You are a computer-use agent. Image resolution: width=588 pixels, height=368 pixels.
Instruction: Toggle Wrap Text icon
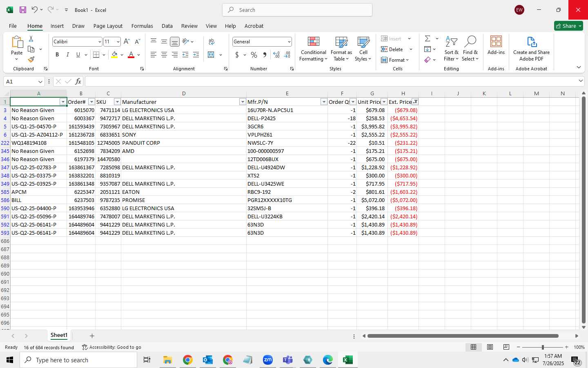point(212,42)
